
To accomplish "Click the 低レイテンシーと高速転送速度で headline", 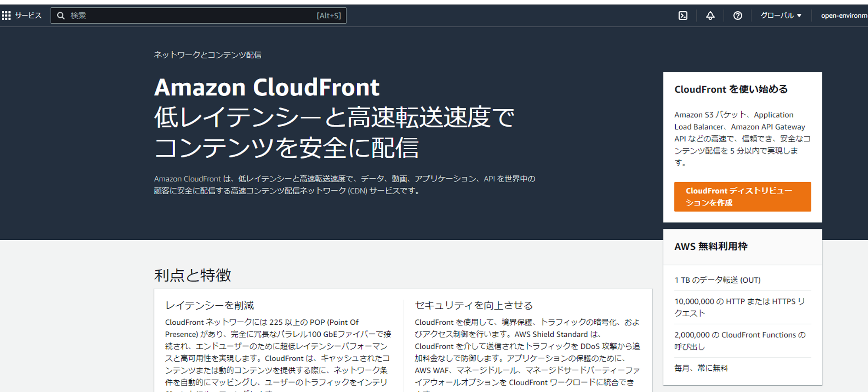I will coord(334,118).
